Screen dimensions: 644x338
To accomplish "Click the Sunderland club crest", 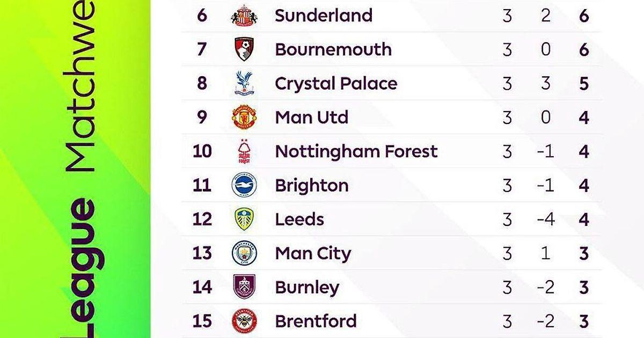I will [244, 16].
